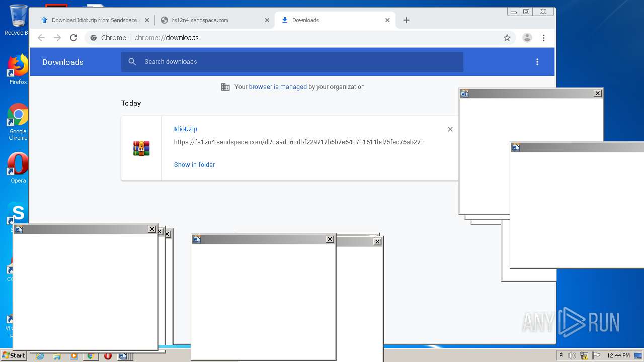Click the fs12n4.sendspace.com download URL
Viewport: 644px width, 362px height.
click(299, 142)
